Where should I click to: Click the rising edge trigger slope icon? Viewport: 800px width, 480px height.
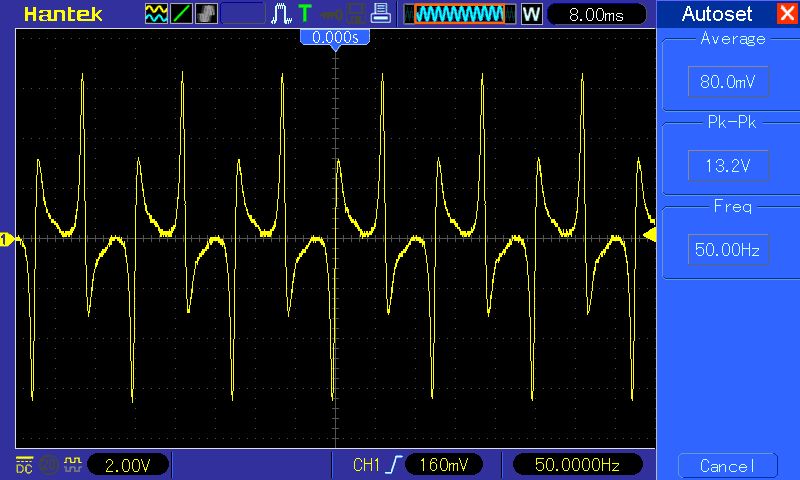(393, 464)
